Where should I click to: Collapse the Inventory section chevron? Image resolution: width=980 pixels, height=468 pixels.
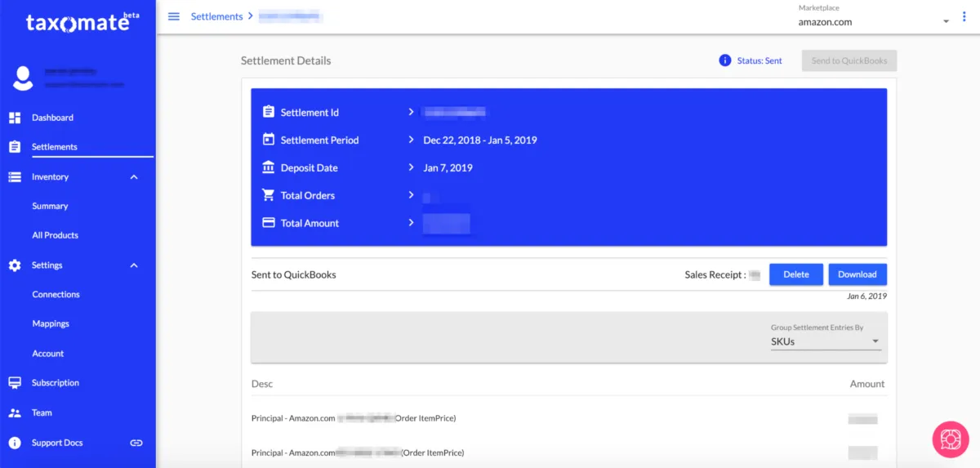point(135,177)
